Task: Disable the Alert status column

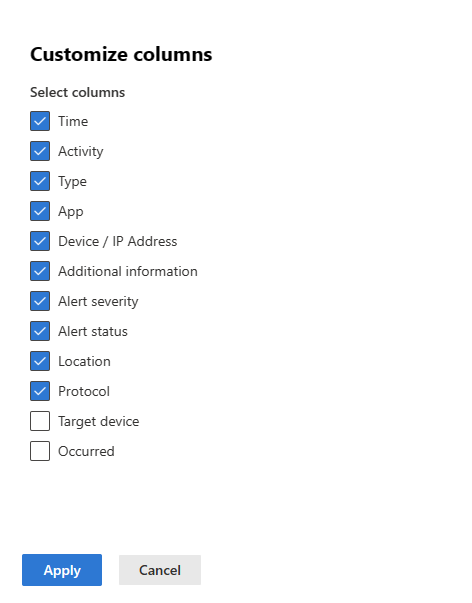Action: 40,331
